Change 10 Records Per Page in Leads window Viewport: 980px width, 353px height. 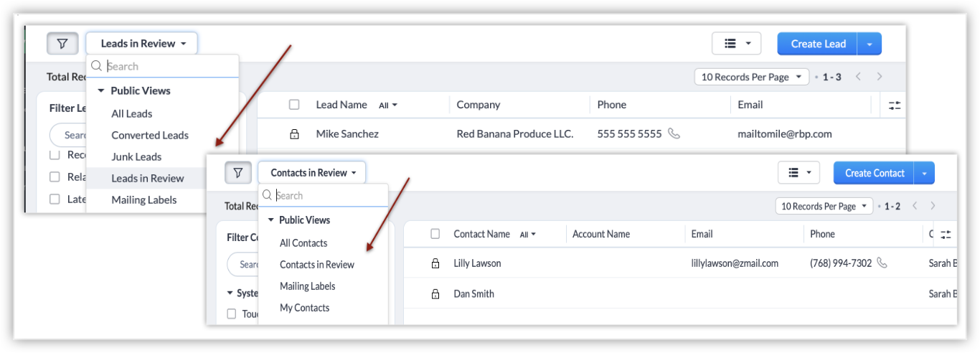752,77
